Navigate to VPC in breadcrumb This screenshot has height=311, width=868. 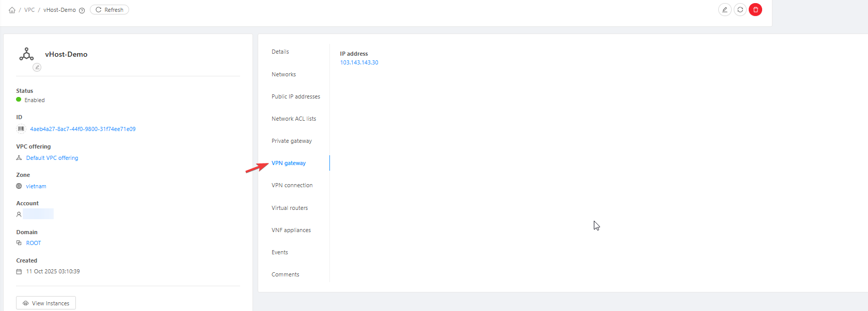point(29,10)
